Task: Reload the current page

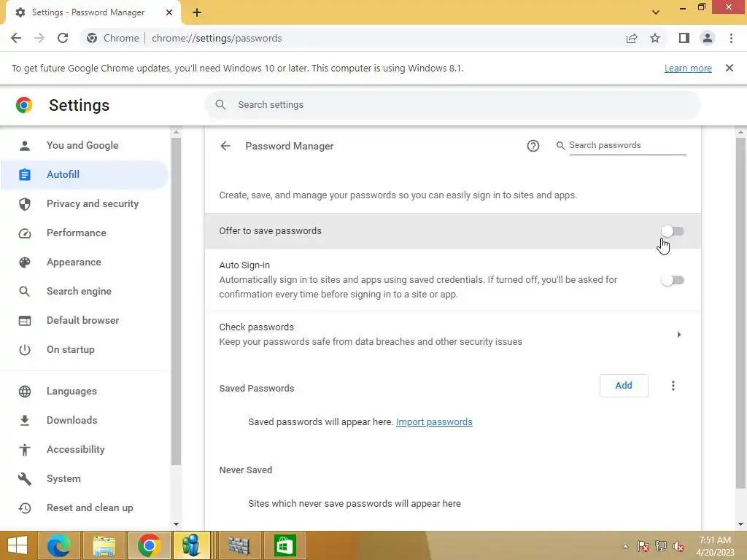Action: point(63,38)
